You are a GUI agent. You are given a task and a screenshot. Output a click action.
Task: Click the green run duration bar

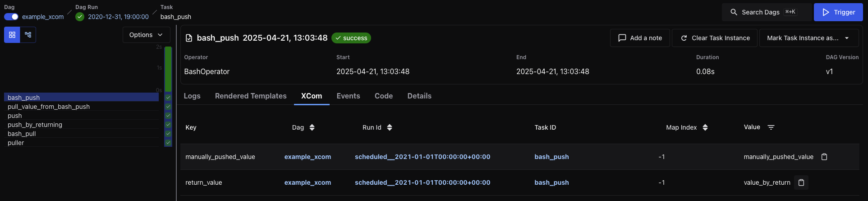click(x=168, y=69)
